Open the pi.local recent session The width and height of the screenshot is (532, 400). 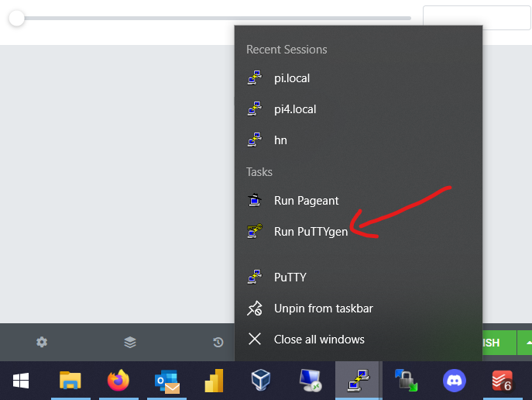pyautogui.click(x=359, y=78)
